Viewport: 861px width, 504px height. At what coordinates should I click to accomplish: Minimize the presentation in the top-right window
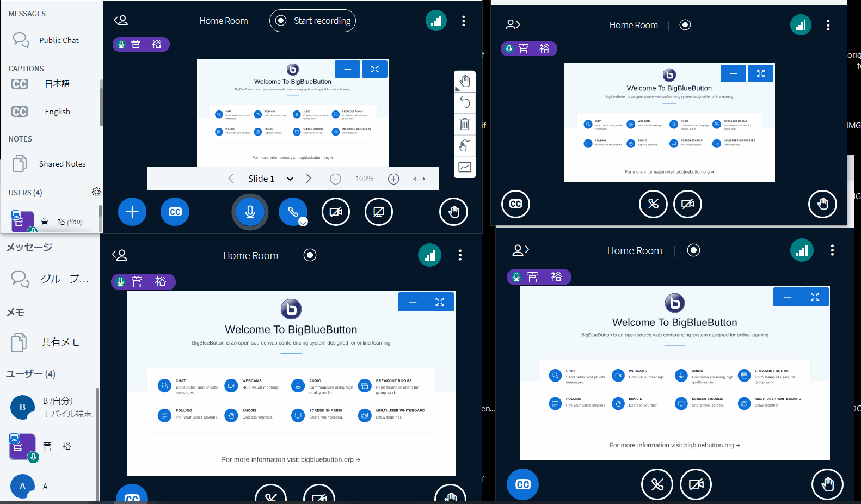pos(734,73)
